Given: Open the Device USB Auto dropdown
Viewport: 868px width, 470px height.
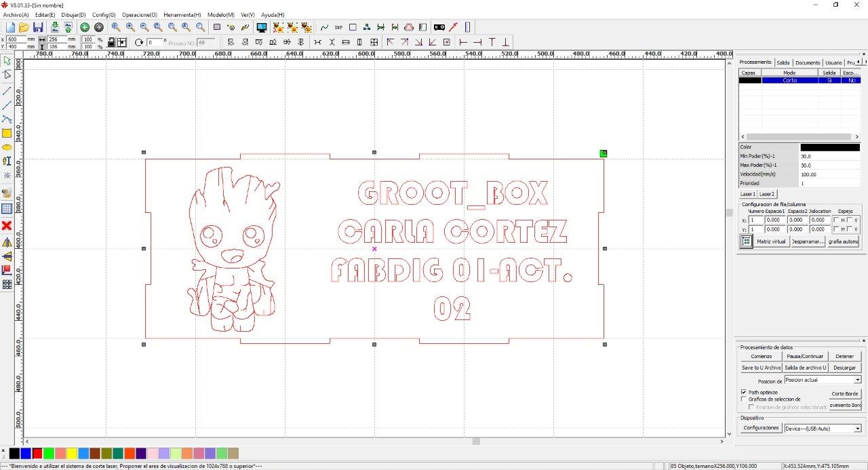Looking at the screenshot, I should click(857, 429).
